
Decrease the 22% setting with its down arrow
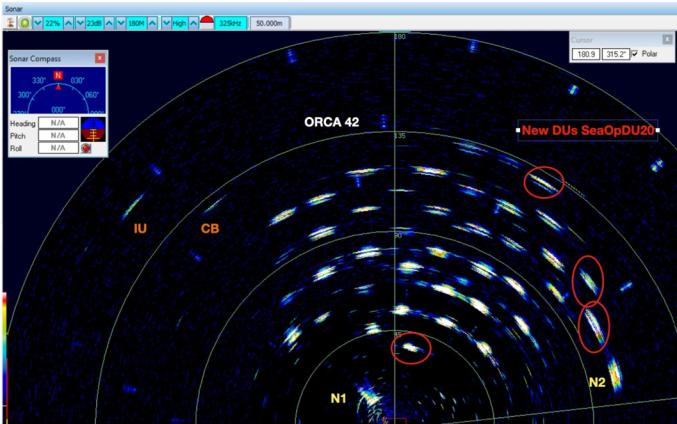click(x=38, y=23)
